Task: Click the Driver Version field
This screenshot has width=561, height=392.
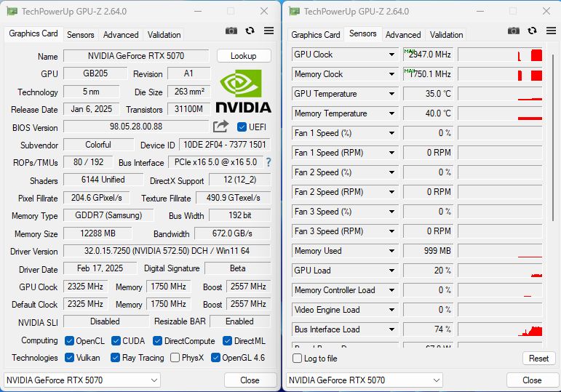Action: coord(167,251)
